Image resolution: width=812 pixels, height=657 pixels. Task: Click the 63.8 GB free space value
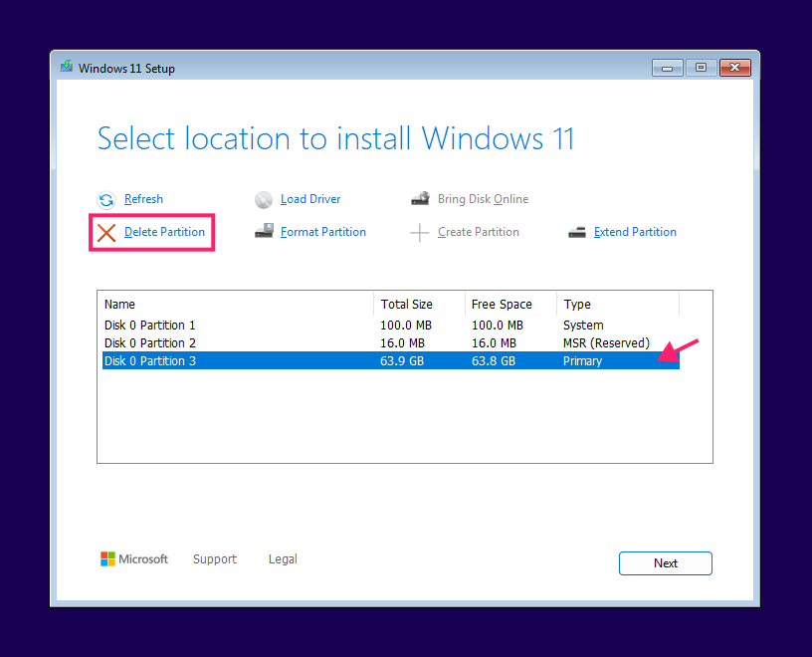click(x=494, y=361)
